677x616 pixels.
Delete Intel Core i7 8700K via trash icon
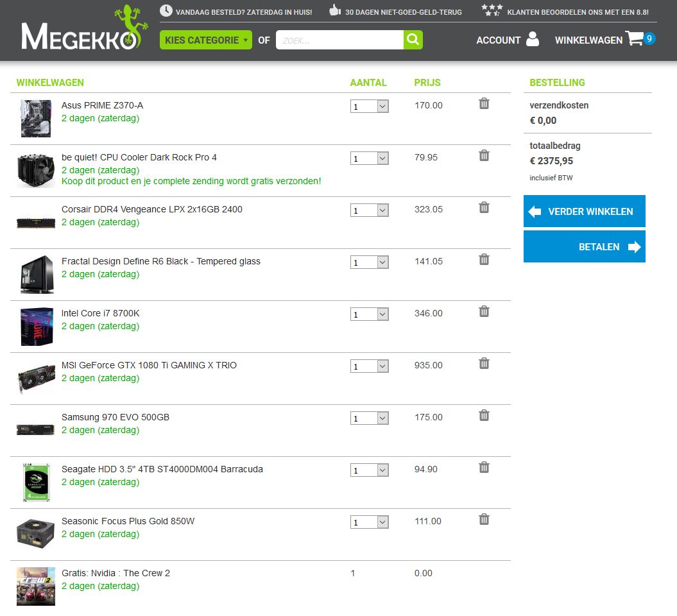tap(484, 312)
